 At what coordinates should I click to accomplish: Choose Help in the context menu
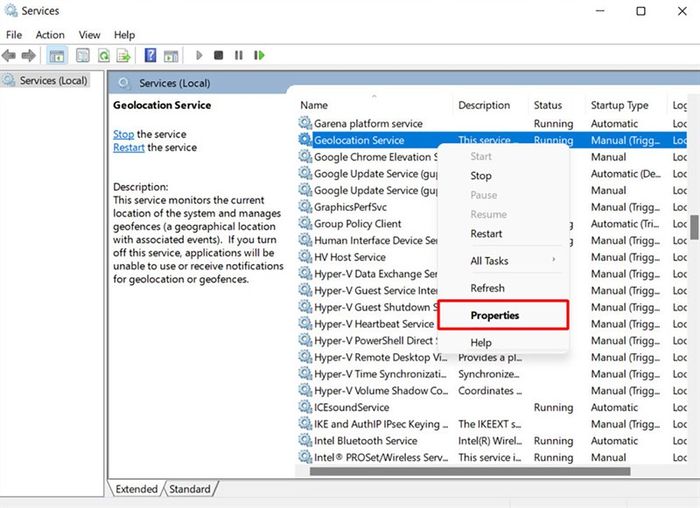click(x=481, y=342)
